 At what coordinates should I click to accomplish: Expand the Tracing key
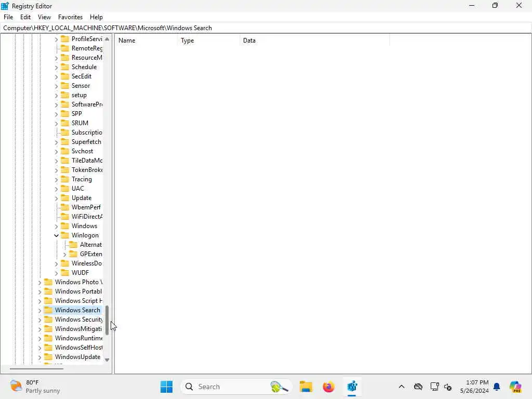[x=56, y=179]
